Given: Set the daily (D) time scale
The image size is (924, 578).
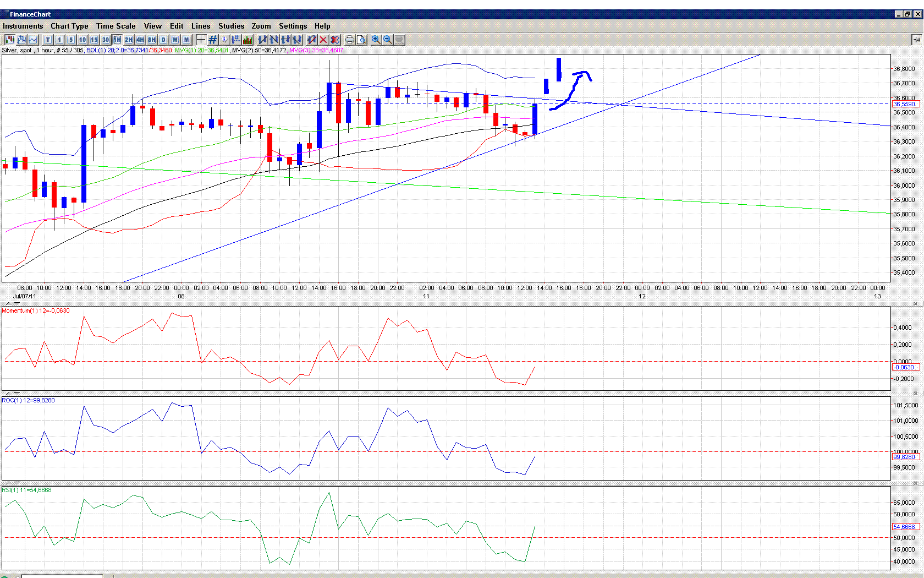Looking at the screenshot, I should 163,40.
